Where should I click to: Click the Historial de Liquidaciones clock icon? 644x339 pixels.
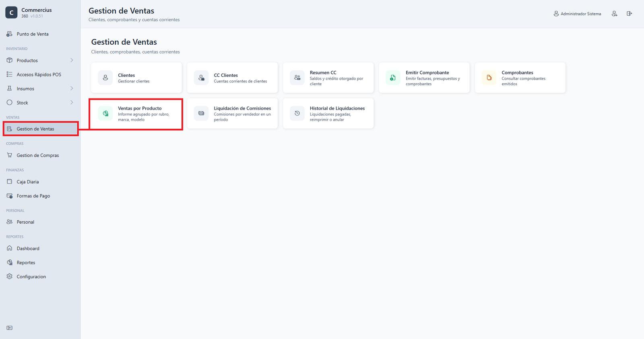click(x=297, y=113)
